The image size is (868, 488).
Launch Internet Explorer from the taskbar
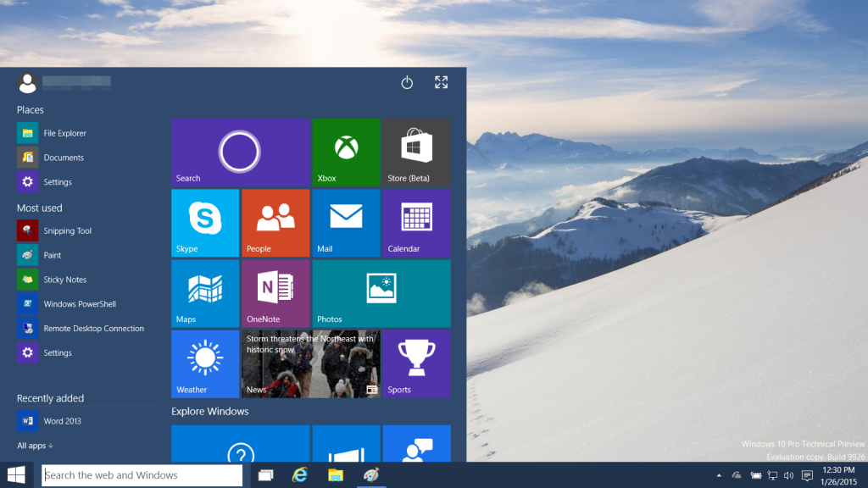click(x=300, y=475)
